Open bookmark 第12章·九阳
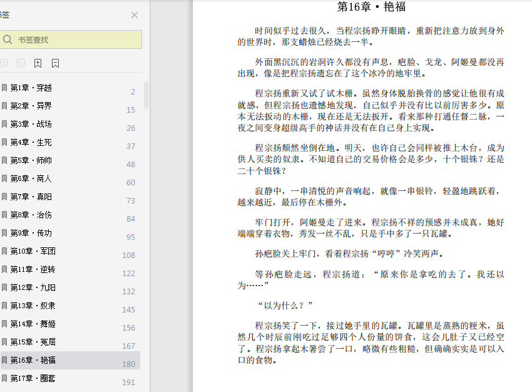 [x=70, y=287]
